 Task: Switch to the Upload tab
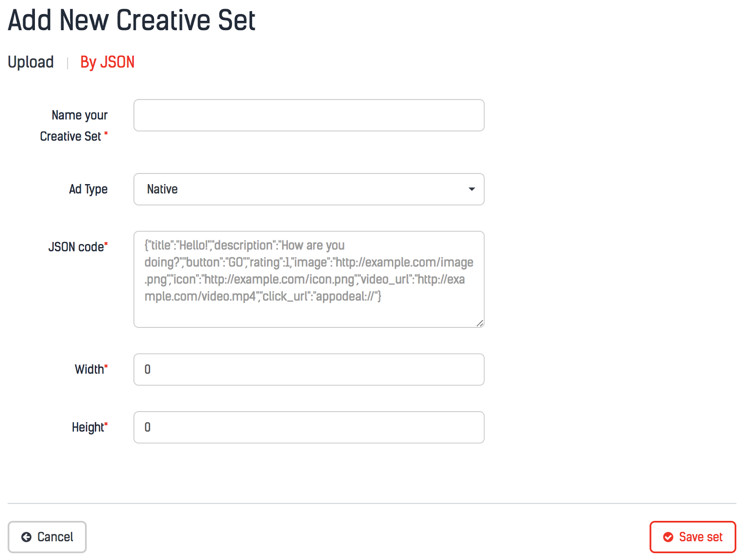31,62
